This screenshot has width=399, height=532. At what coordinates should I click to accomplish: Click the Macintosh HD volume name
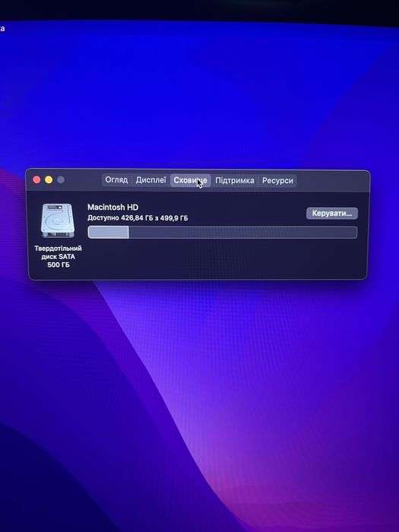113,207
